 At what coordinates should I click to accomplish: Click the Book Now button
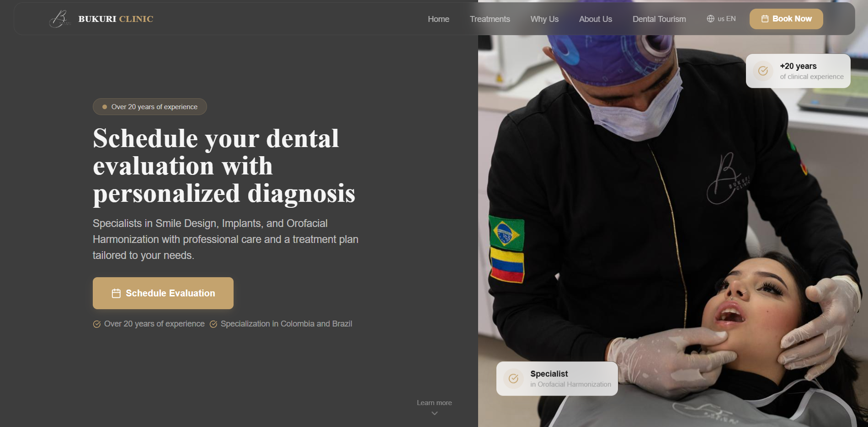pos(786,19)
